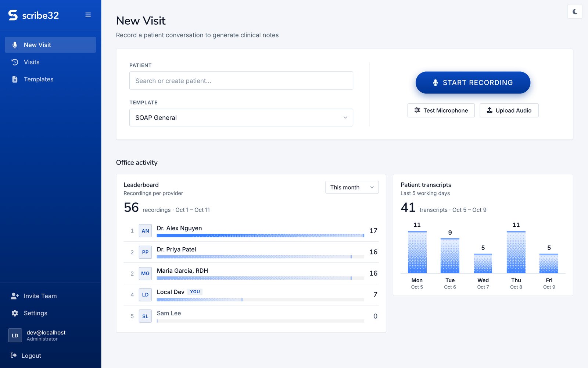Viewport: 588px width, 368px height.
Task: Click the Wednesday Oct 7 chart bar
Action: [x=483, y=263]
